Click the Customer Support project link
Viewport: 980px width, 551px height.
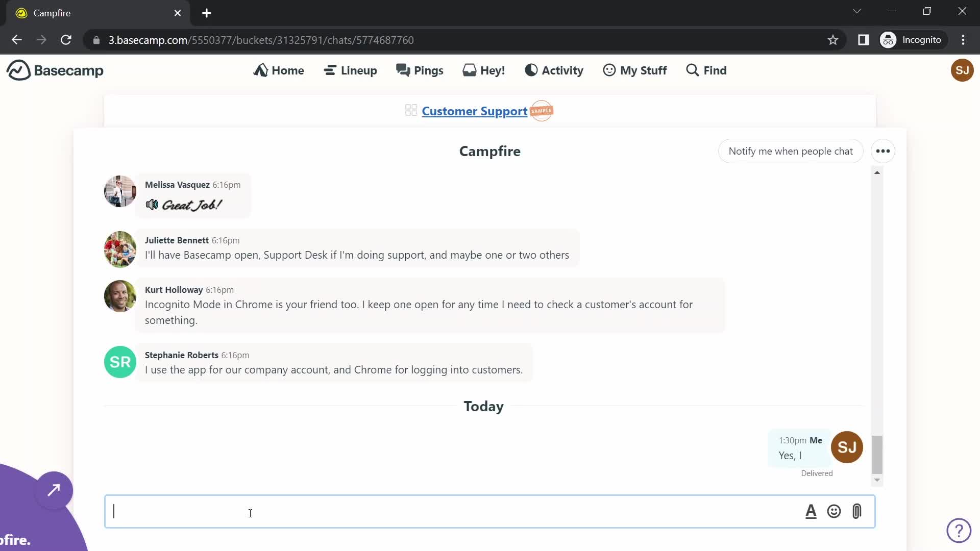[475, 110]
